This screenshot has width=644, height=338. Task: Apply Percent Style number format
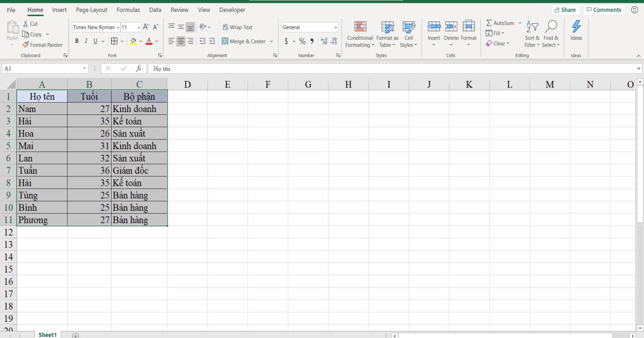pyautogui.click(x=302, y=41)
